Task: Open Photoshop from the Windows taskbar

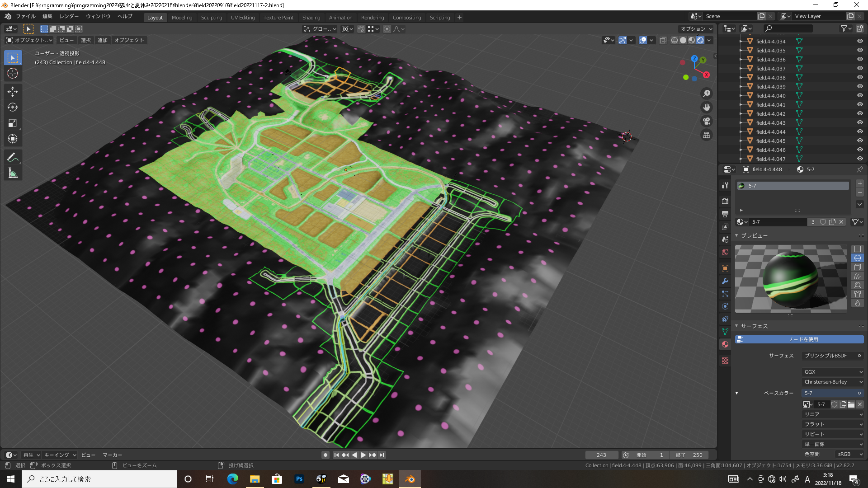Action: [x=299, y=479]
